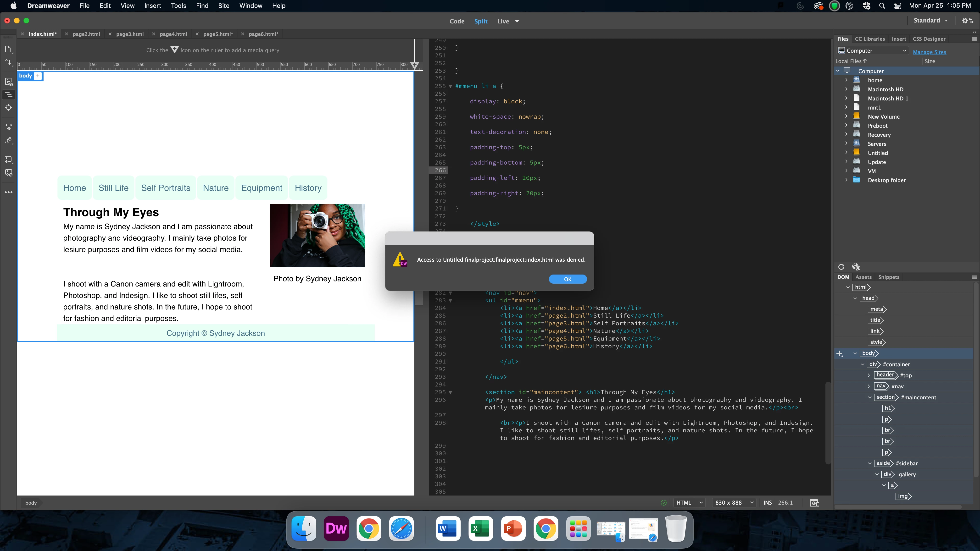The width and height of the screenshot is (980, 551).
Task: Open the sync settings gear icon
Action: point(968,21)
